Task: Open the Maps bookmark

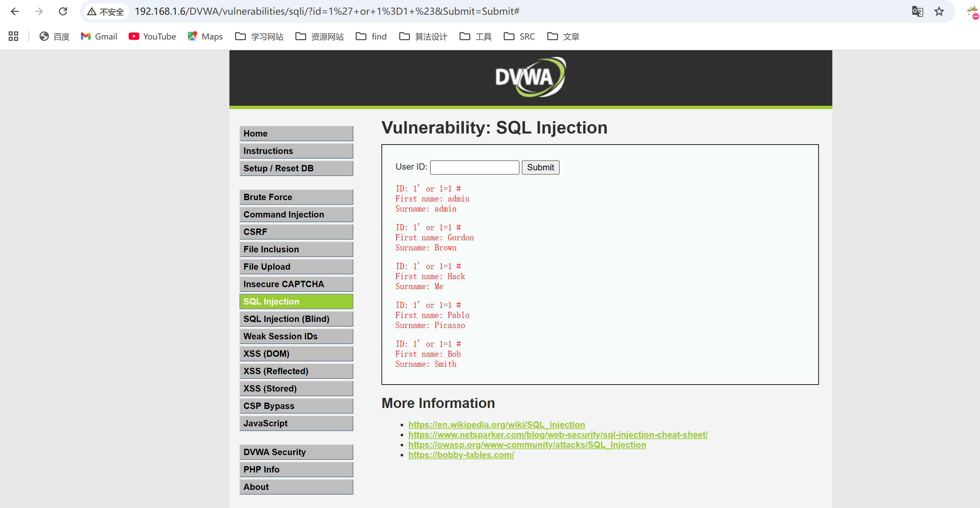Action: (205, 36)
